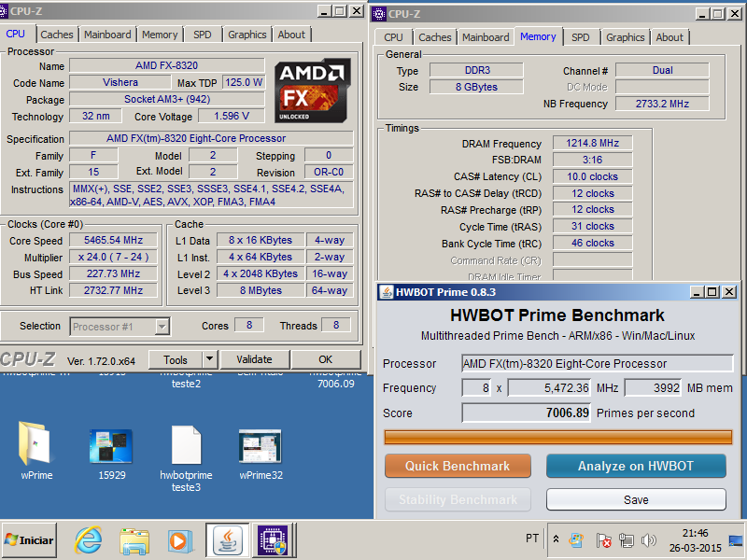747x560 pixels.
Task: Click the right CPU-Z window title icon
Action: coord(379,14)
